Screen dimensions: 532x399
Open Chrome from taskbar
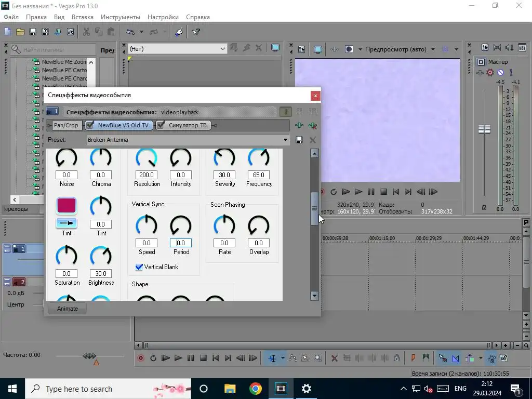[256, 389]
